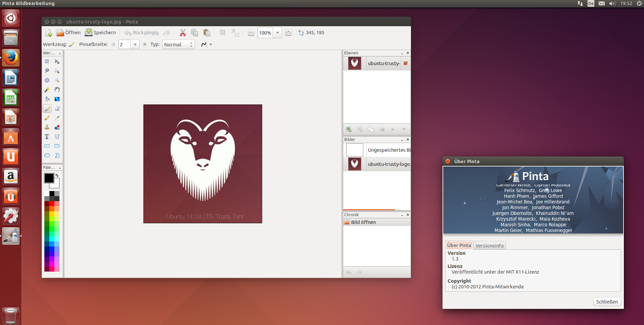Paste using the clipboard icon
Image resolution: width=644 pixels, height=325 pixels.
tap(207, 33)
